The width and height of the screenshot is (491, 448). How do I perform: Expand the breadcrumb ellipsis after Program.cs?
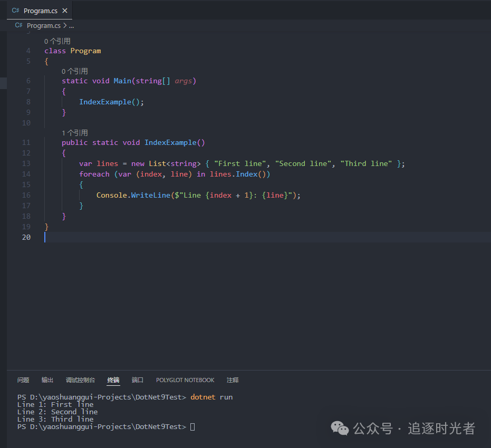[71, 26]
